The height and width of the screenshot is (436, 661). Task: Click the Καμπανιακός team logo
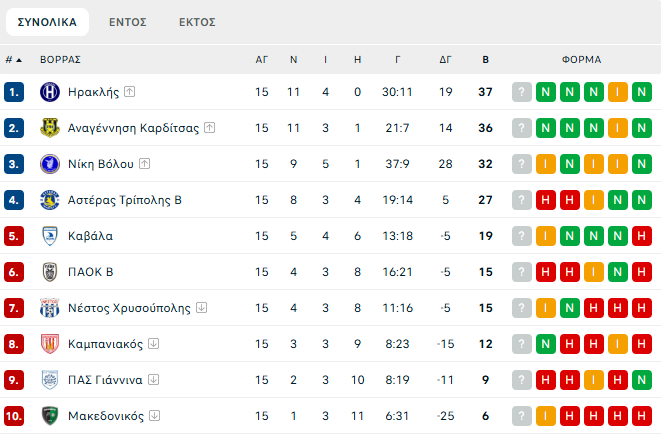50,344
